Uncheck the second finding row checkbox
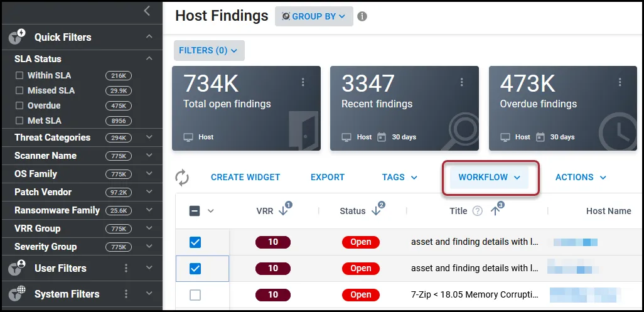The width and height of the screenshot is (644, 312). (195, 269)
